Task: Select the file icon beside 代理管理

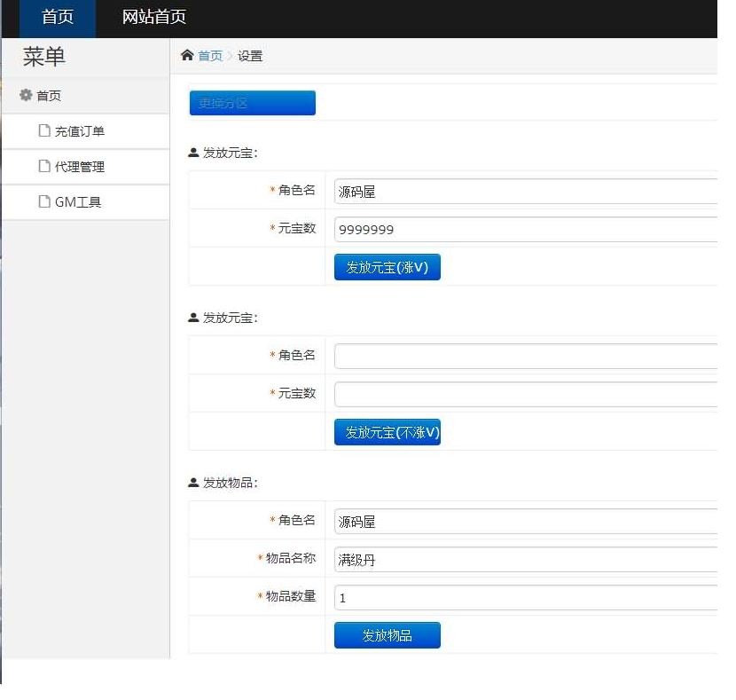Action: coord(44,167)
